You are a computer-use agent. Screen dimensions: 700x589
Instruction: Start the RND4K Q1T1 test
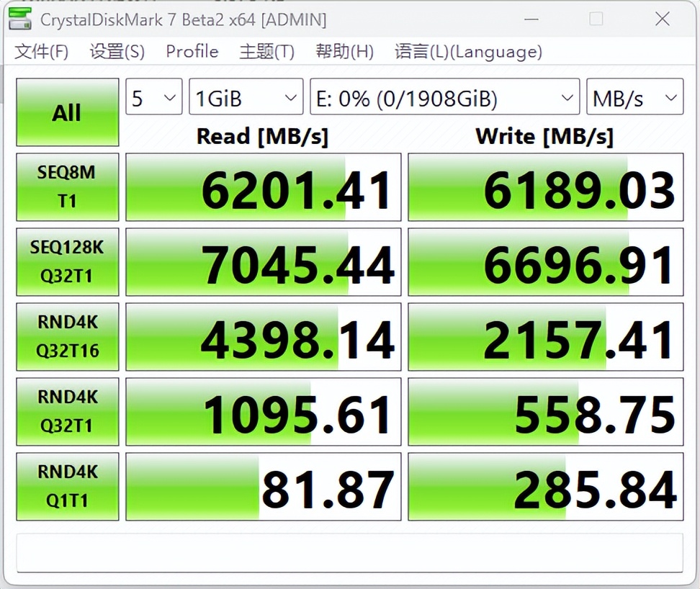coord(67,486)
